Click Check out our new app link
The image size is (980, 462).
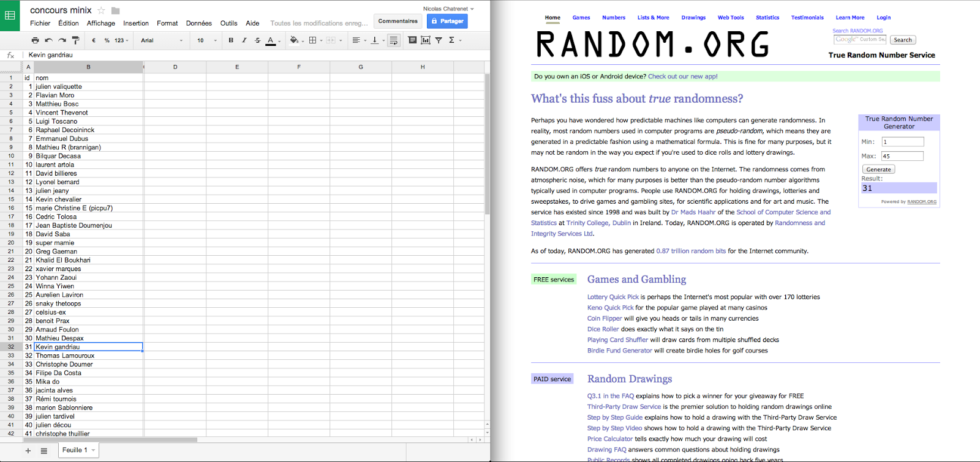click(683, 76)
